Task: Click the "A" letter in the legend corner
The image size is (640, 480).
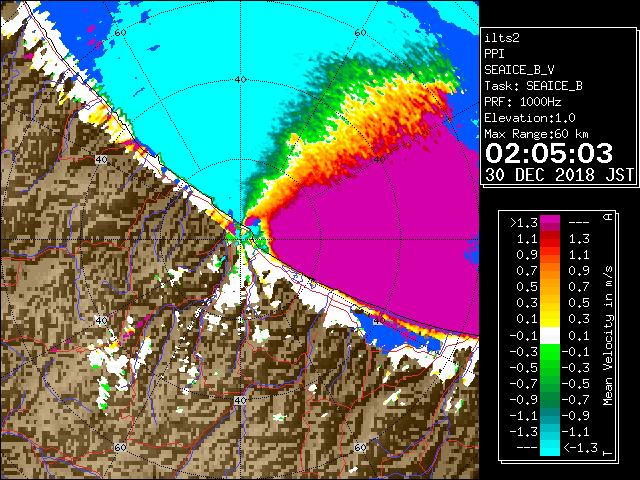Action: 608,216
